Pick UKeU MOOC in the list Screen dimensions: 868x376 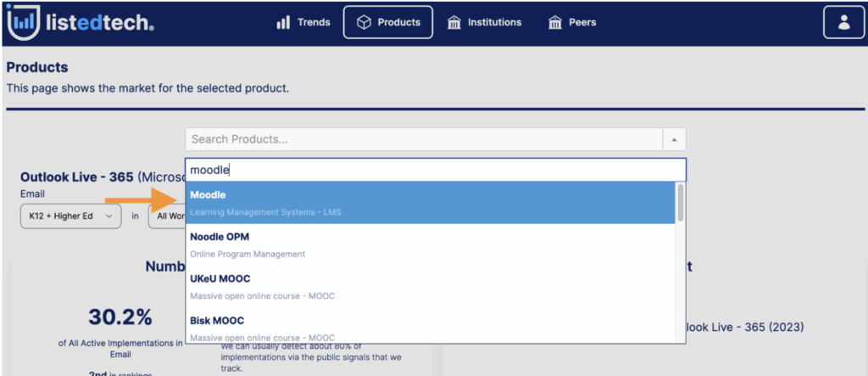pyautogui.click(x=430, y=287)
